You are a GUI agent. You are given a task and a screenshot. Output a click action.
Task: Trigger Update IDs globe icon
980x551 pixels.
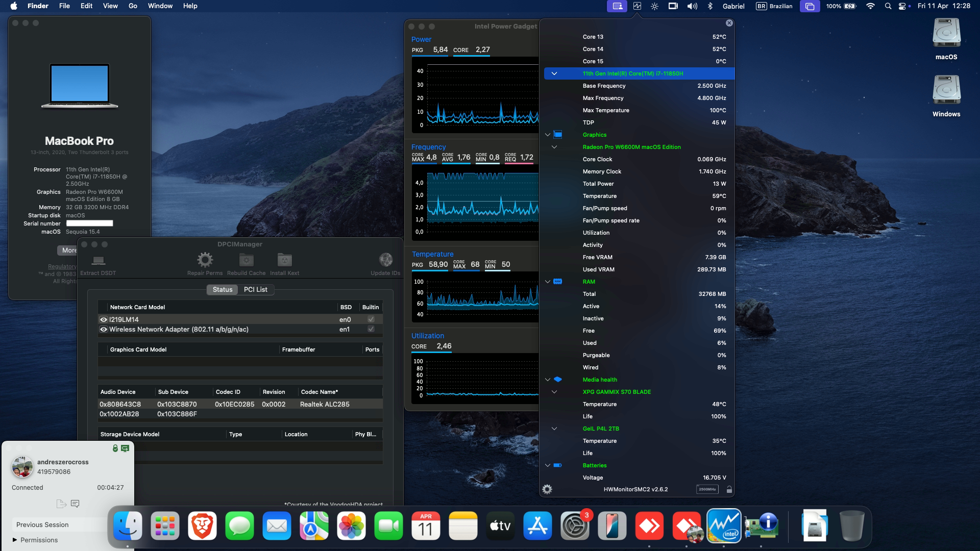click(386, 260)
